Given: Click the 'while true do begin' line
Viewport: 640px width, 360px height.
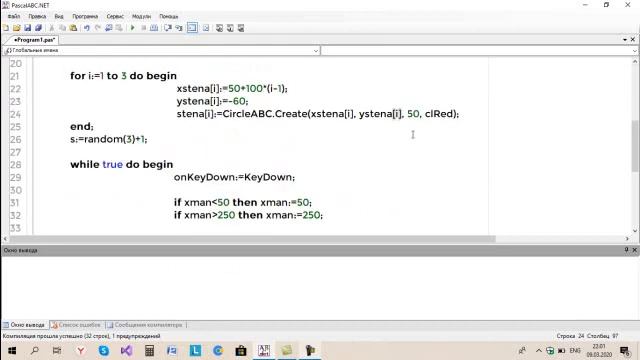Looking at the screenshot, I should (122, 164).
